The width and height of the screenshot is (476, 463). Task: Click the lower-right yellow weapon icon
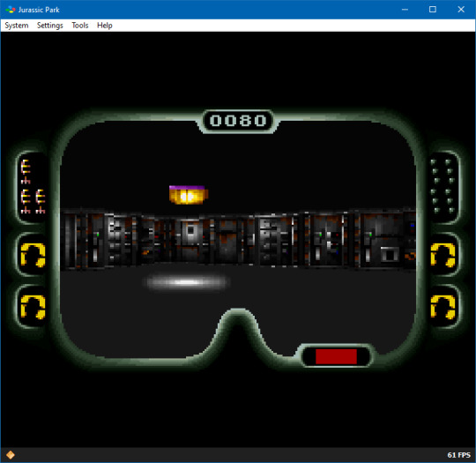443,307
